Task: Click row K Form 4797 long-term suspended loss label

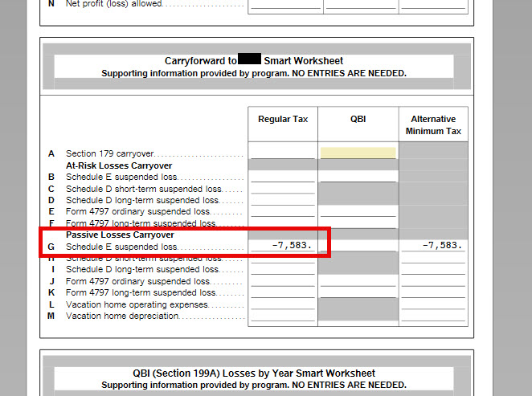Action: (141, 292)
